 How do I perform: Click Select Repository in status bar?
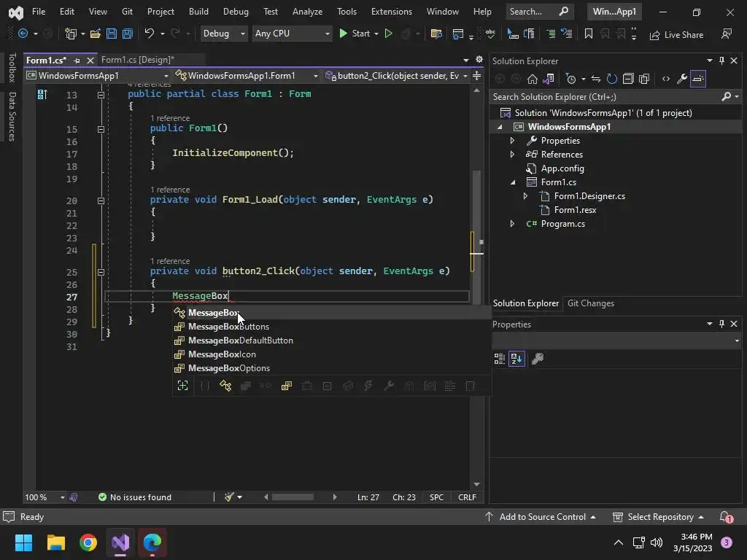659,517
